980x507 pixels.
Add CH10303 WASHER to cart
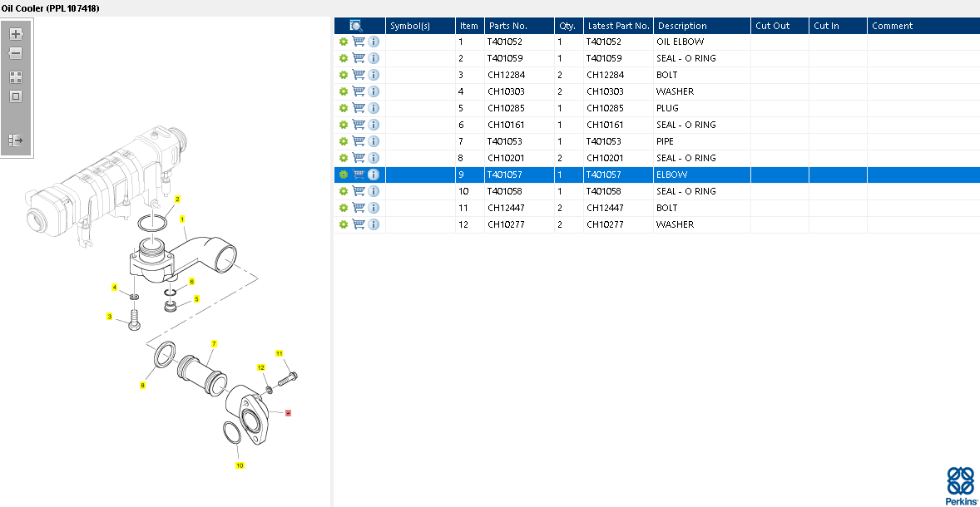(359, 91)
